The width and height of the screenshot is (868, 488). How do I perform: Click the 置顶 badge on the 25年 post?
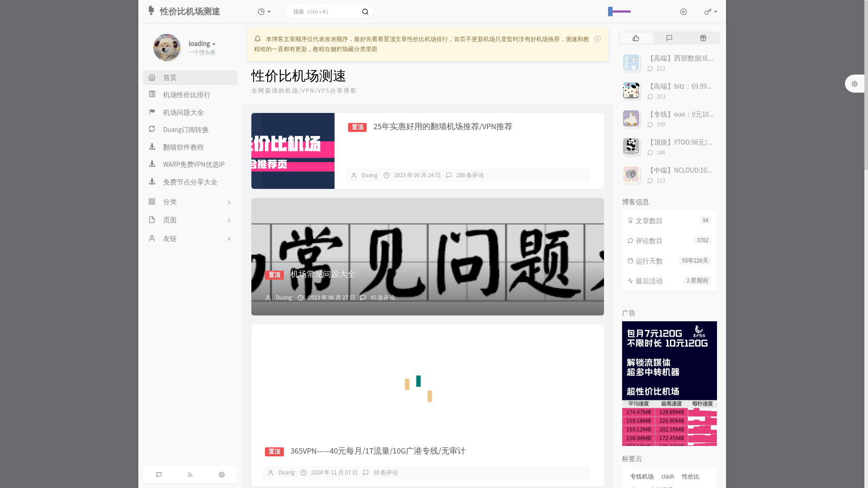click(x=357, y=127)
